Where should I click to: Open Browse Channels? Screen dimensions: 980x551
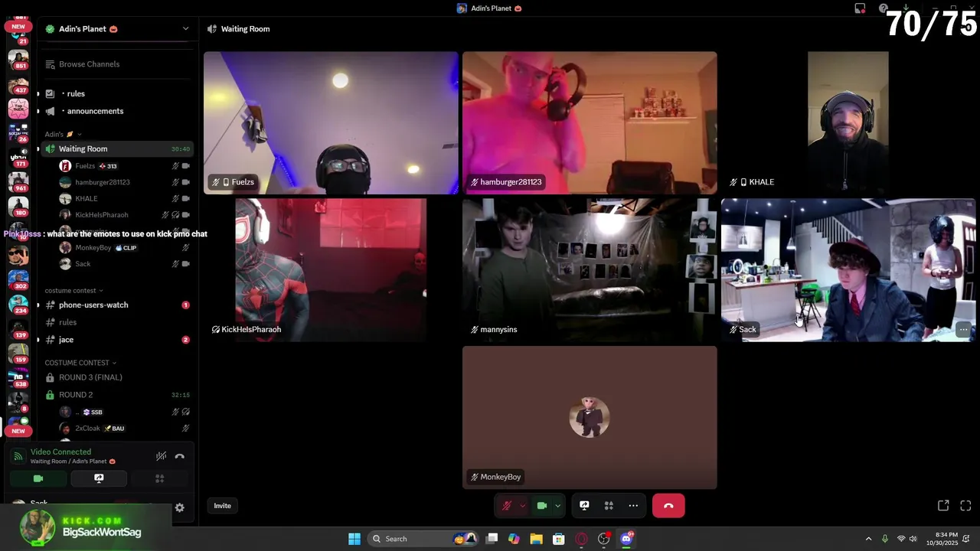point(116,64)
